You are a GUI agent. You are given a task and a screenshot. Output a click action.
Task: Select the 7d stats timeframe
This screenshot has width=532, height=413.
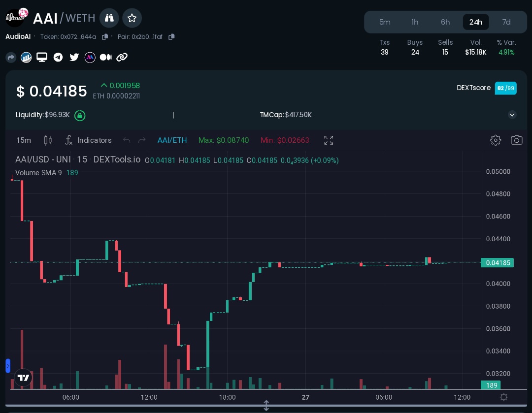click(506, 22)
